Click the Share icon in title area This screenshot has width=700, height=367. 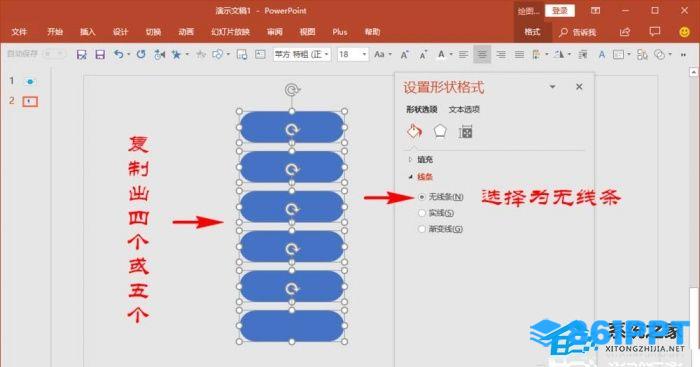point(625,32)
